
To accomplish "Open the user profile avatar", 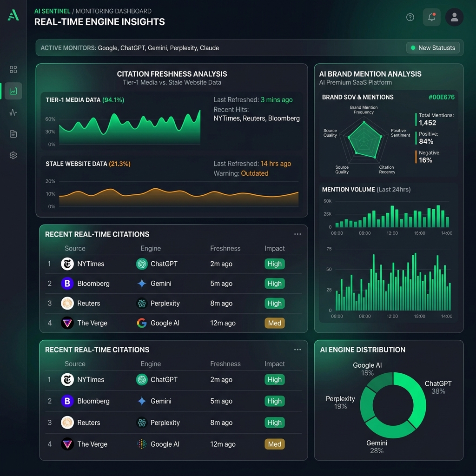I will point(454,17).
